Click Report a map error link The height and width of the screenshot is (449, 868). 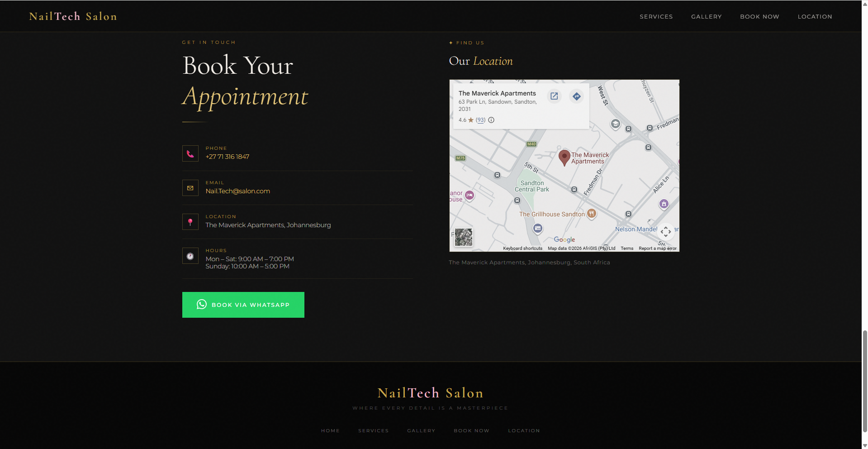[x=658, y=248]
